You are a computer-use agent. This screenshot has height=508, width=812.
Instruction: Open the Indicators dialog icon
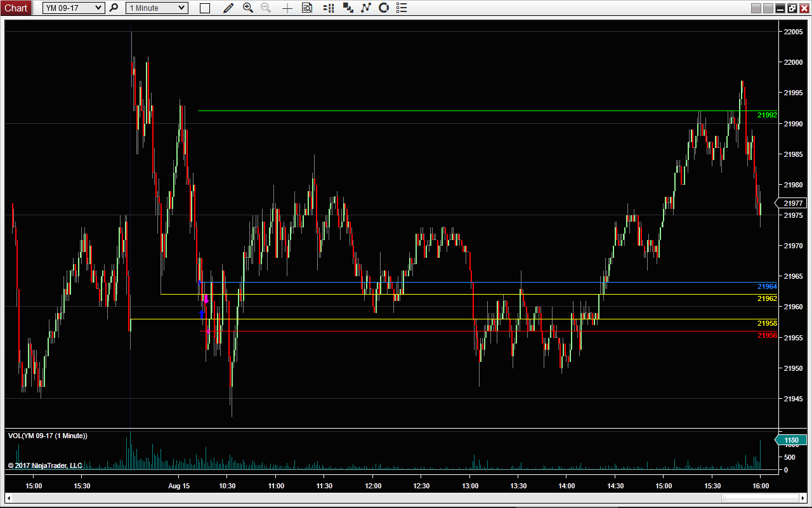pos(366,8)
